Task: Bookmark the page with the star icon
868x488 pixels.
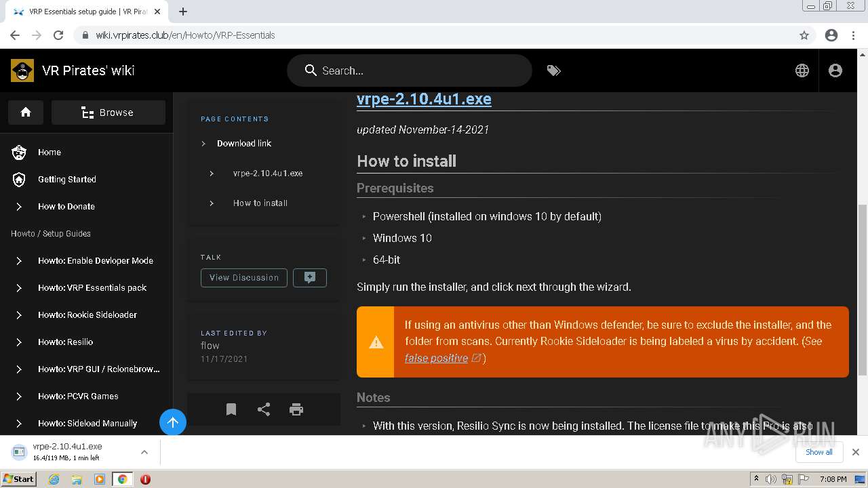Action: pyautogui.click(x=804, y=35)
